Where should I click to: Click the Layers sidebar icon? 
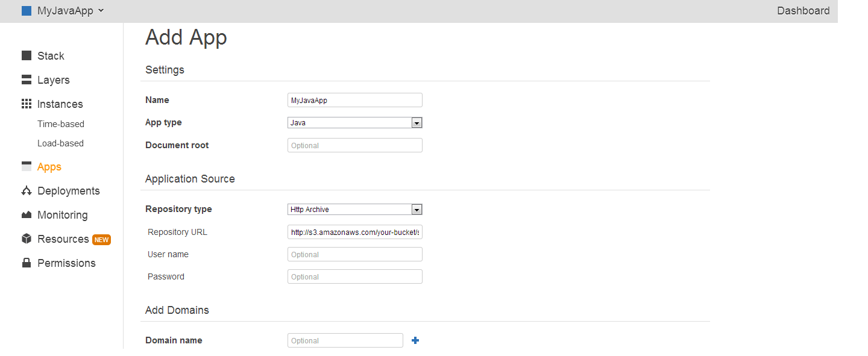27,80
